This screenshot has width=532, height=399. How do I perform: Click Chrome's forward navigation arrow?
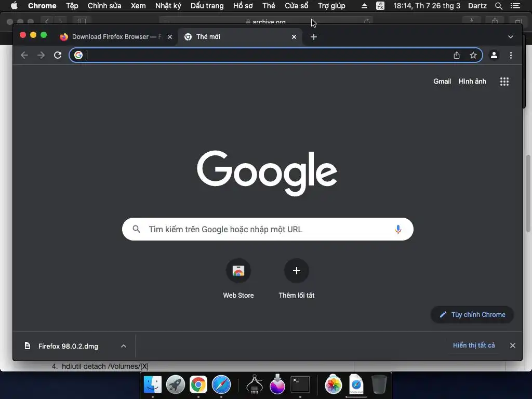(41, 55)
